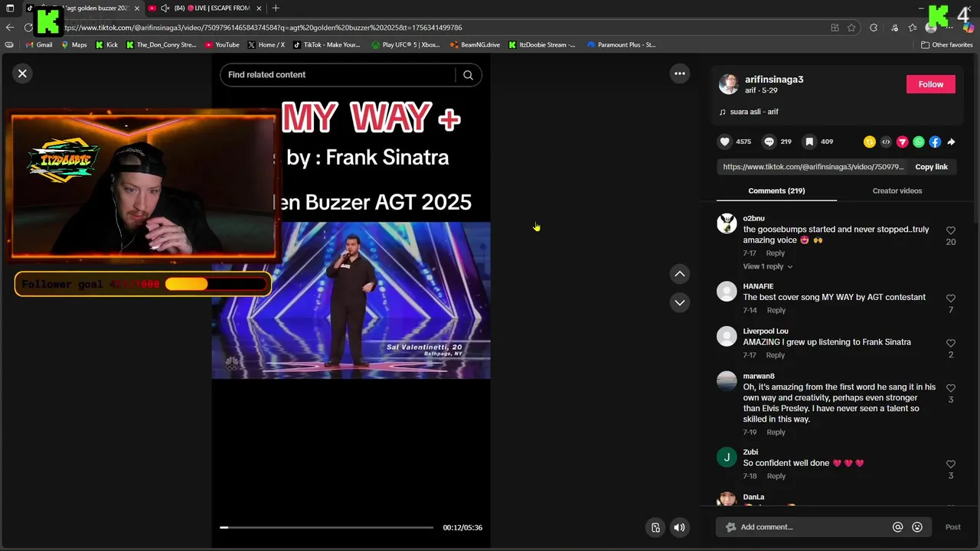Reply to Zubi's comment

tap(776, 476)
